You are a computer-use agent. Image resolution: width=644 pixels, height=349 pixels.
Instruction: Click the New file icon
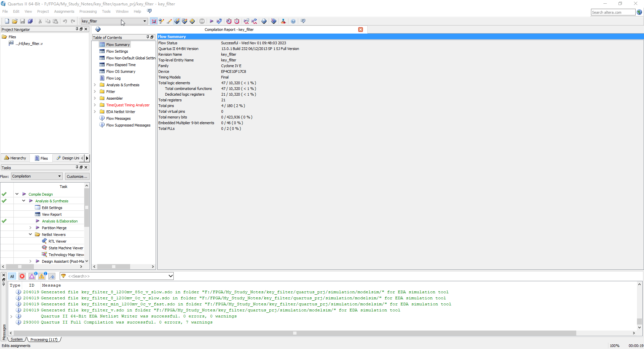tap(7, 21)
